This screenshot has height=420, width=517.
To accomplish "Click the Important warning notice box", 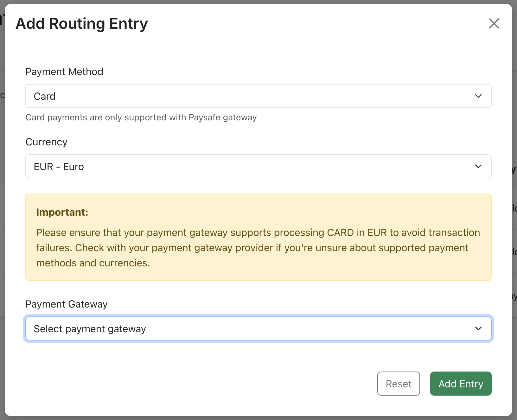I will click(x=258, y=237).
